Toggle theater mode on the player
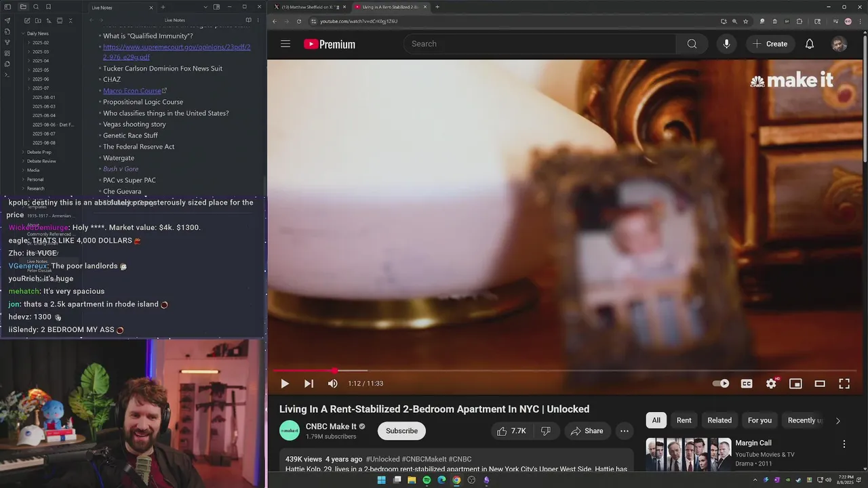The width and height of the screenshot is (868, 488). pyautogui.click(x=820, y=384)
